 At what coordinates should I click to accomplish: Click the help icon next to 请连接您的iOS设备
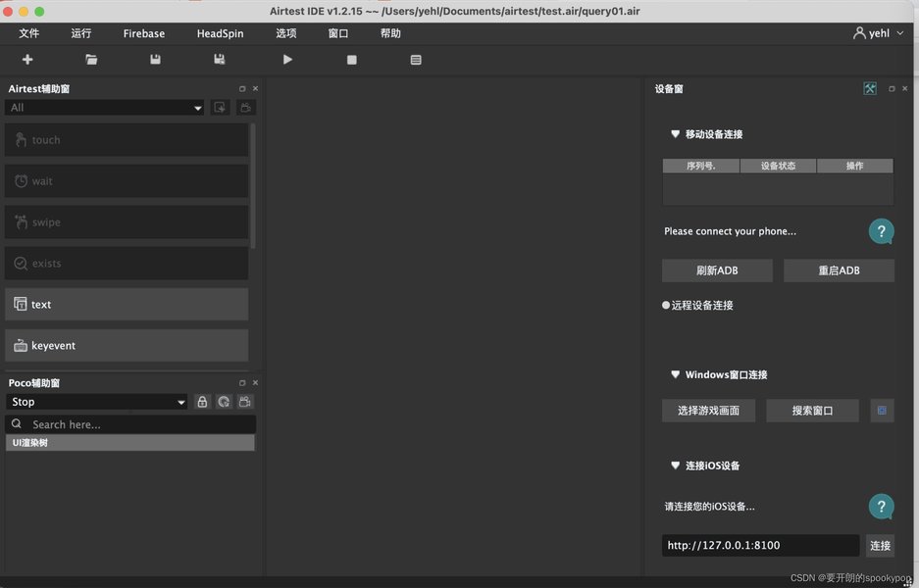(881, 507)
